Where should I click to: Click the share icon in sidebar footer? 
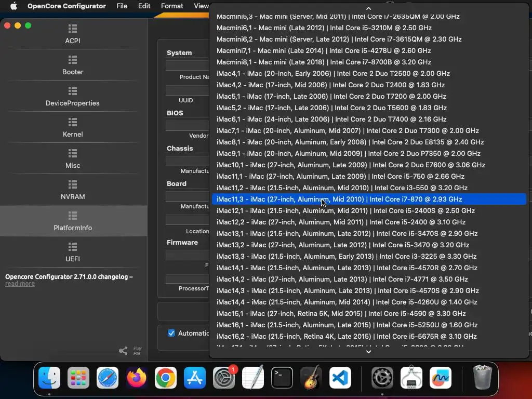[x=123, y=351]
